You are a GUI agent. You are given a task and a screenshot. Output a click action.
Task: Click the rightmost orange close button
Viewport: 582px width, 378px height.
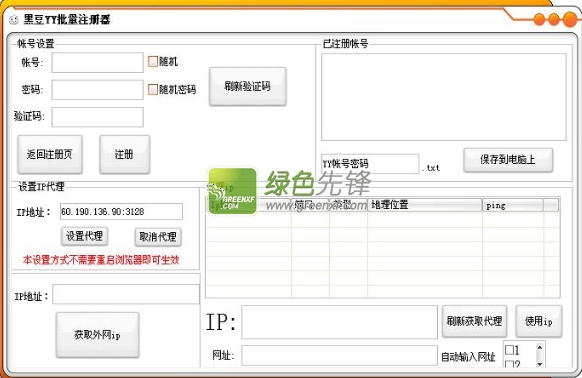point(570,19)
